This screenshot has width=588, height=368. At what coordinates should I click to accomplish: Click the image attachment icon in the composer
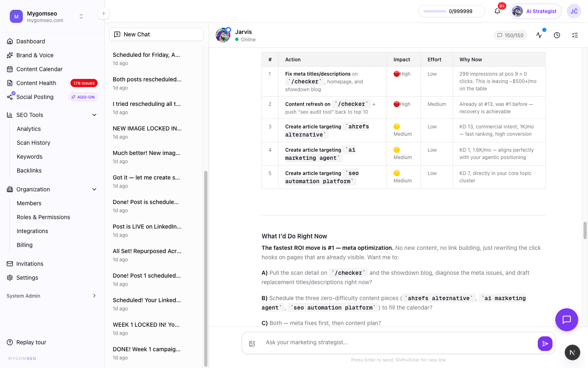pyautogui.click(x=252, y=343)
